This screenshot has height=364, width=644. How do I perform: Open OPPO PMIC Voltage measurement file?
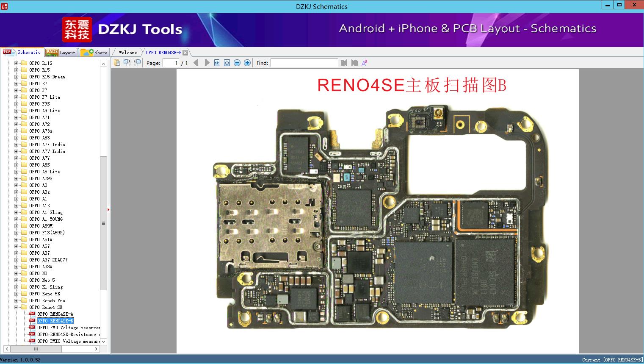69,341
